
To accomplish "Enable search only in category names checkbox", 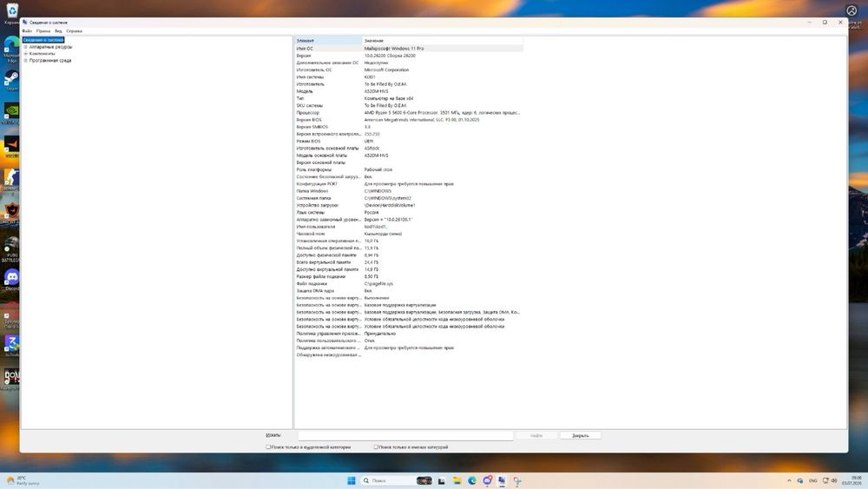I will [376, 446].
